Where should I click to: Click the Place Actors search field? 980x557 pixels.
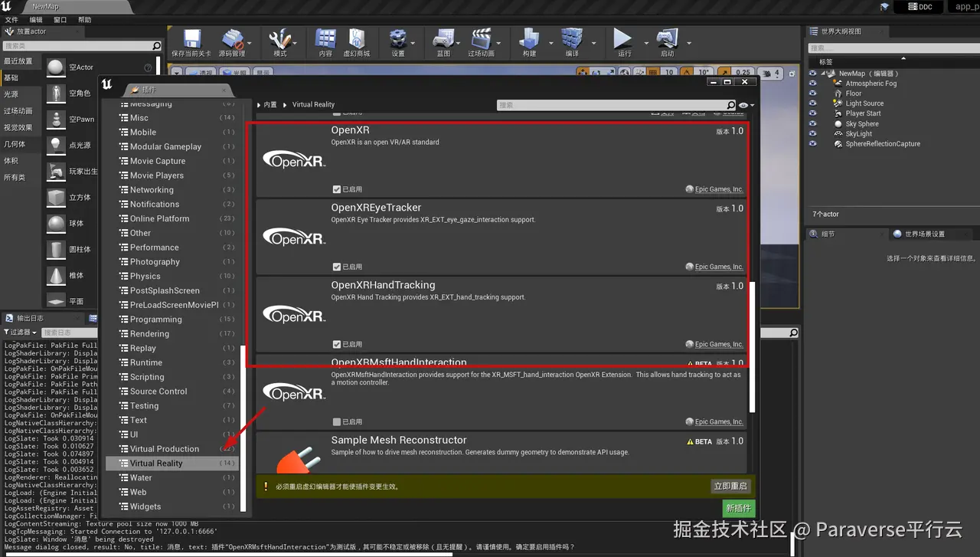pos(82,46)
